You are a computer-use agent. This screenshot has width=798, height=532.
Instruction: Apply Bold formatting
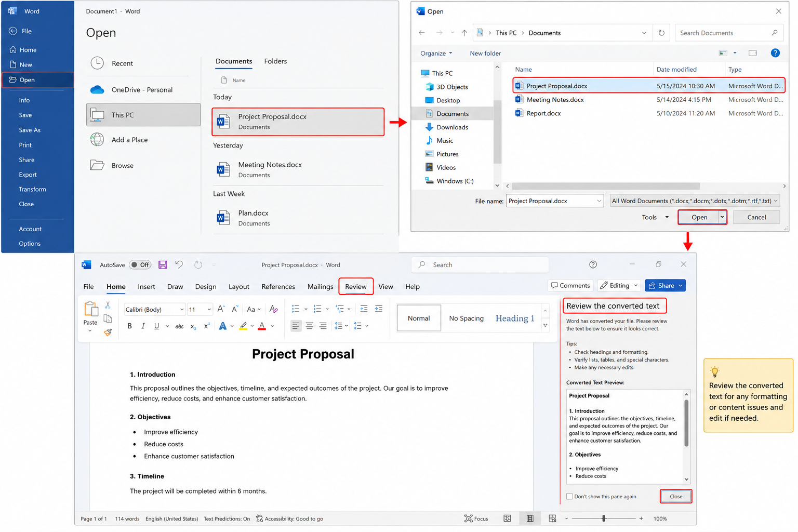click(129, 326)
